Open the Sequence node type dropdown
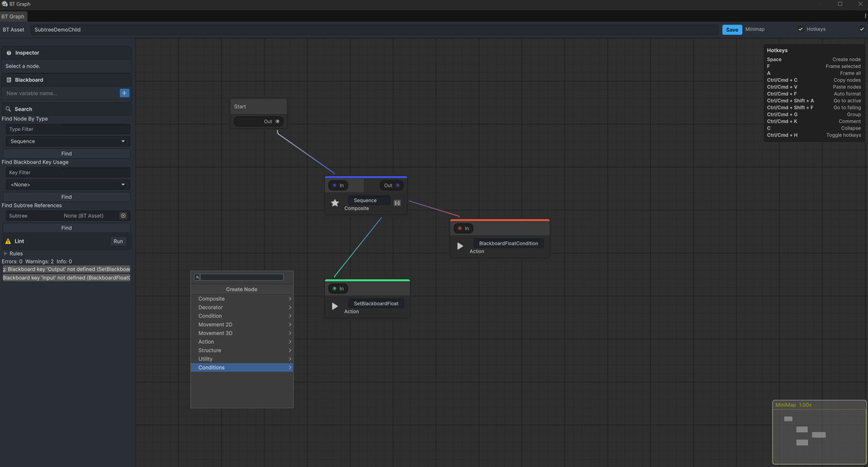 click(x=67, y=141)
